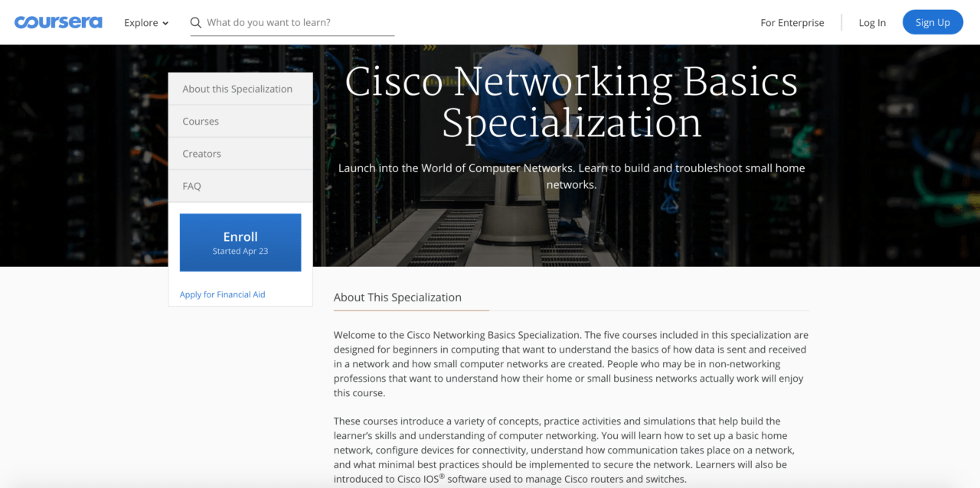980x488 pixels.
Task: Click the paragraph starting 'Welcome to the Cisco Networking'
Action: [571, 364]
